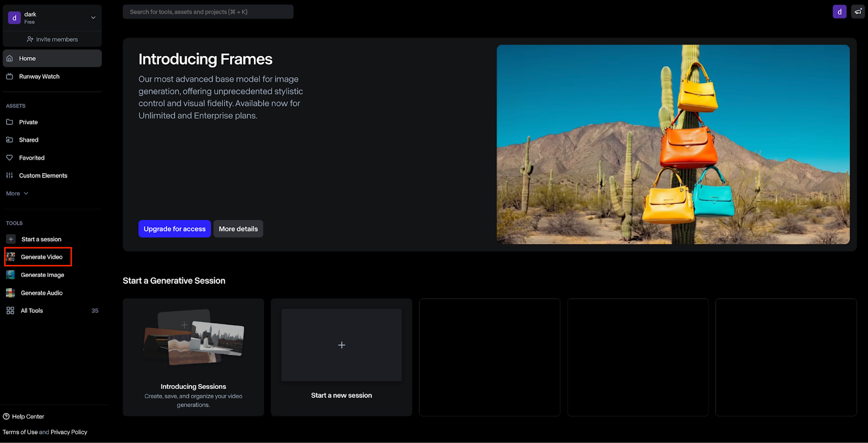Open Help Center
The image size is (868, 443).
[x=28, y=417]
